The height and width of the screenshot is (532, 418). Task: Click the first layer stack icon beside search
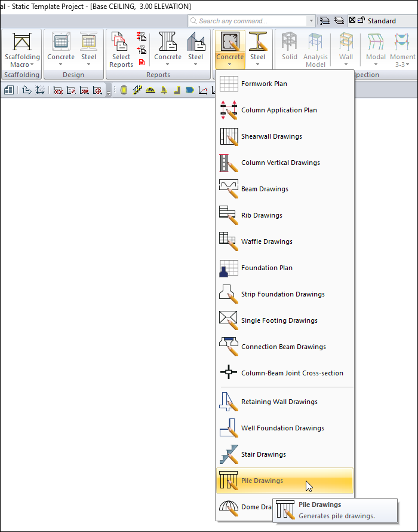pyautogui.click(x=325, y=21)
